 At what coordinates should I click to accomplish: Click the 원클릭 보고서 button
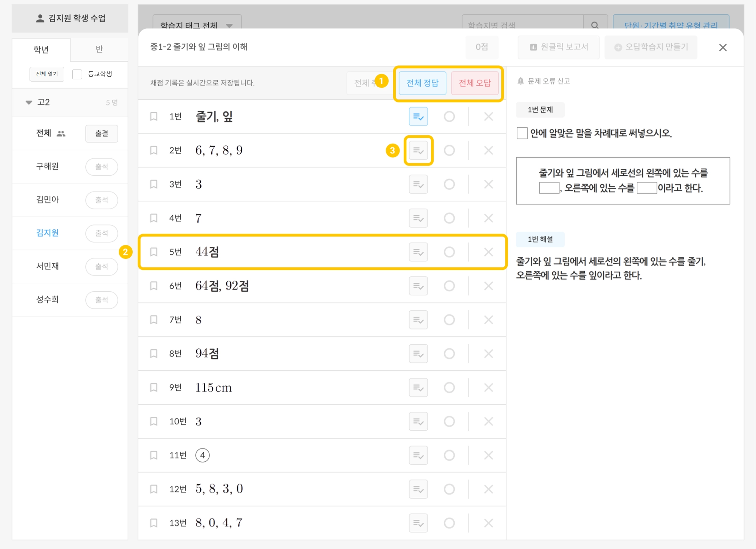point(559,47)
